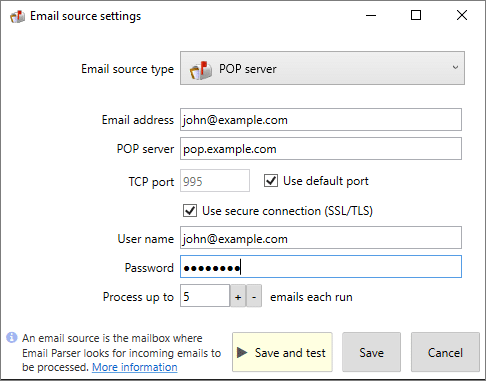Click the TCP port field showing 995
Image resolution: width=486 pixels, height=381 pixels.
click(215, 181)
